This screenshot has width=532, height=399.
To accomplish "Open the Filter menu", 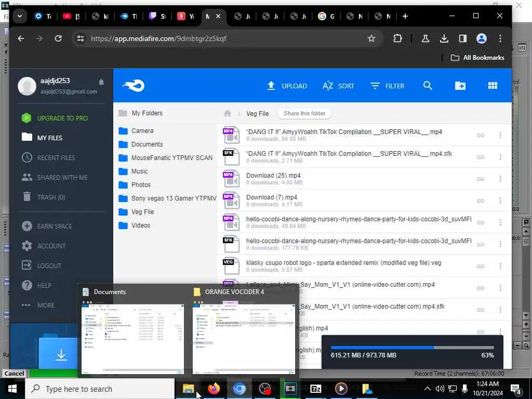I will 388,86.
